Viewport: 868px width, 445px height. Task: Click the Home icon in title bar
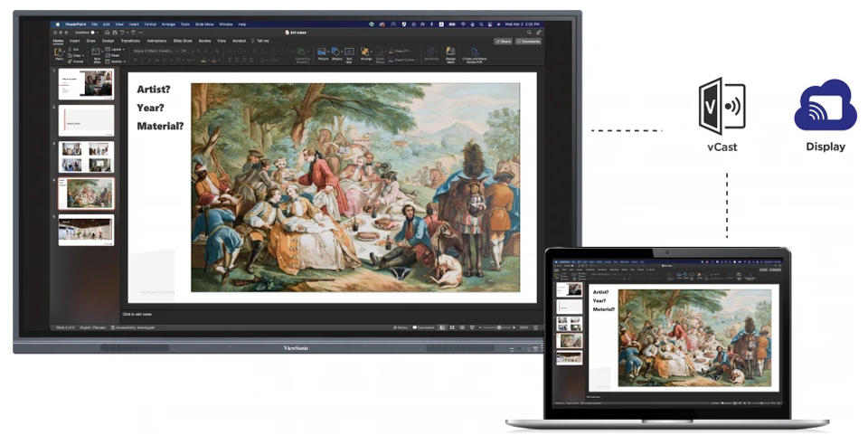pos(107,32)
